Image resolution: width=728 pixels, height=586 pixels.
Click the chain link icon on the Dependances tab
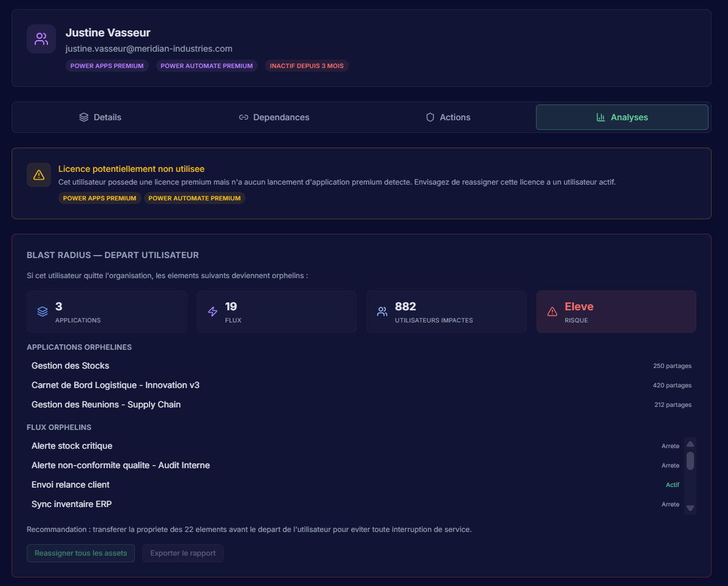[244, 117]
